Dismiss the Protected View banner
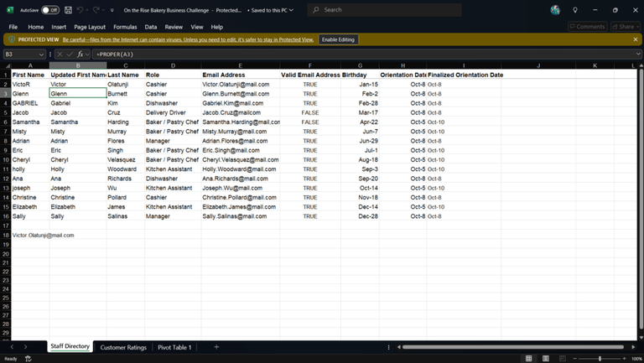 coord(636,39)
